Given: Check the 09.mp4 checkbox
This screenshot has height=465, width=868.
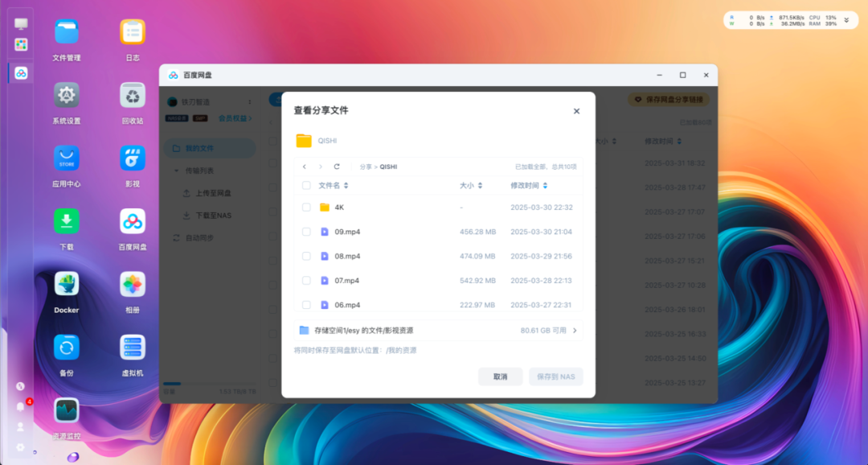Looking at the screenshot, I should (306, 232).
